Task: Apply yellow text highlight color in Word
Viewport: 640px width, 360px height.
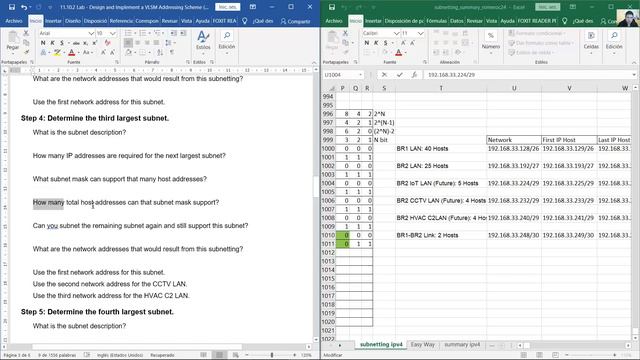Action: (x=57, y=53)
